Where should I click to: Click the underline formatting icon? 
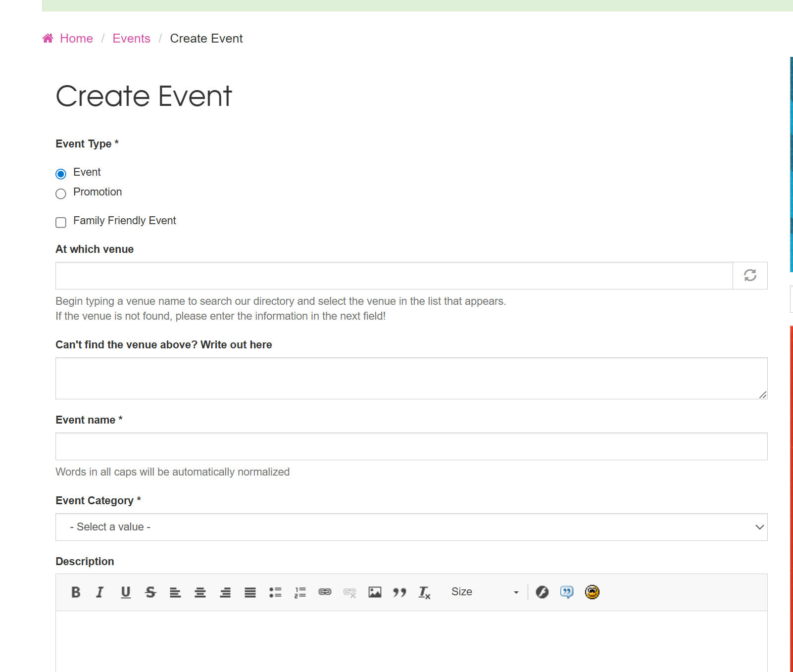(126, 592)
